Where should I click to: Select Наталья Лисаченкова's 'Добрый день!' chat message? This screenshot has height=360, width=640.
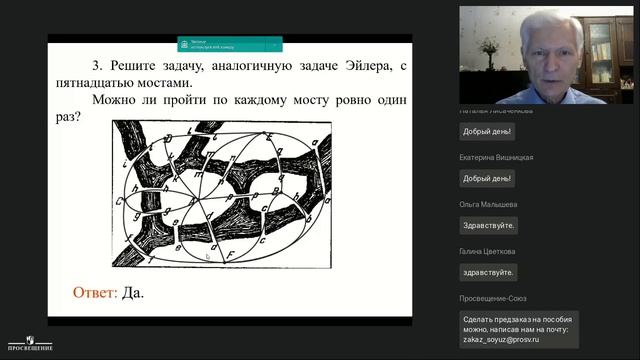[x=487, y=132]
